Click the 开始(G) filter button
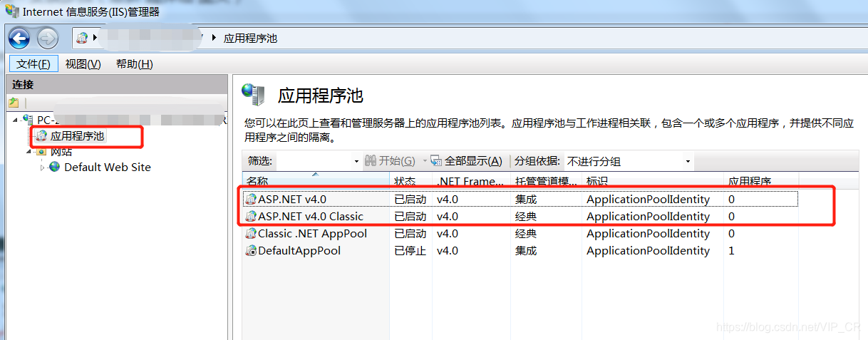868x340 pixels. pyautogui.click(x=389, y=161)
